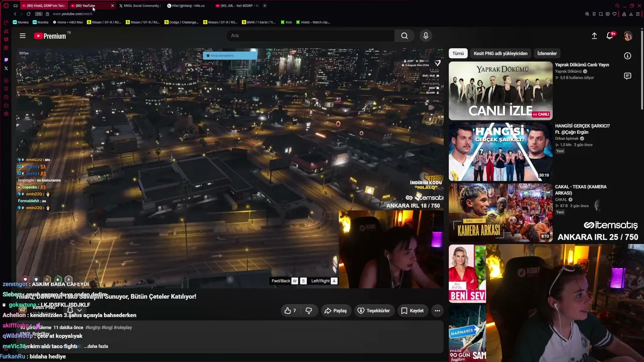Open a new browser tab
This screenshot has height=362, width=644.
[x=265, y=6]
